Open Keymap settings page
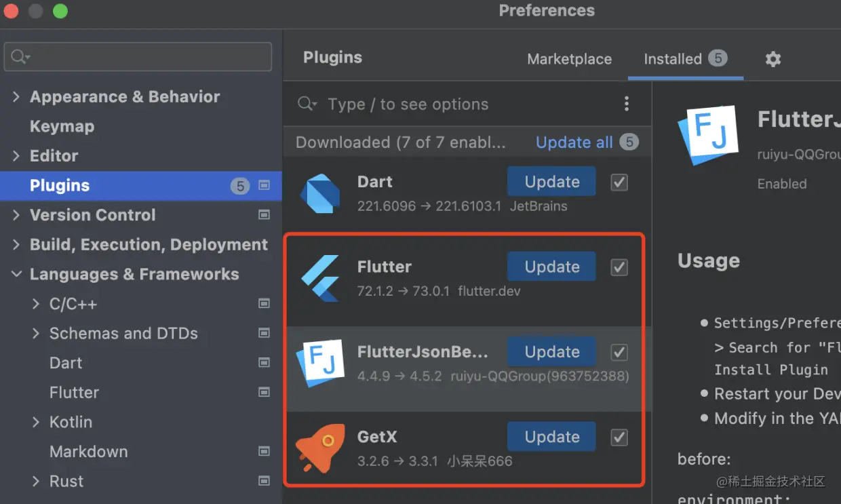841x504 pixels. 62,126
